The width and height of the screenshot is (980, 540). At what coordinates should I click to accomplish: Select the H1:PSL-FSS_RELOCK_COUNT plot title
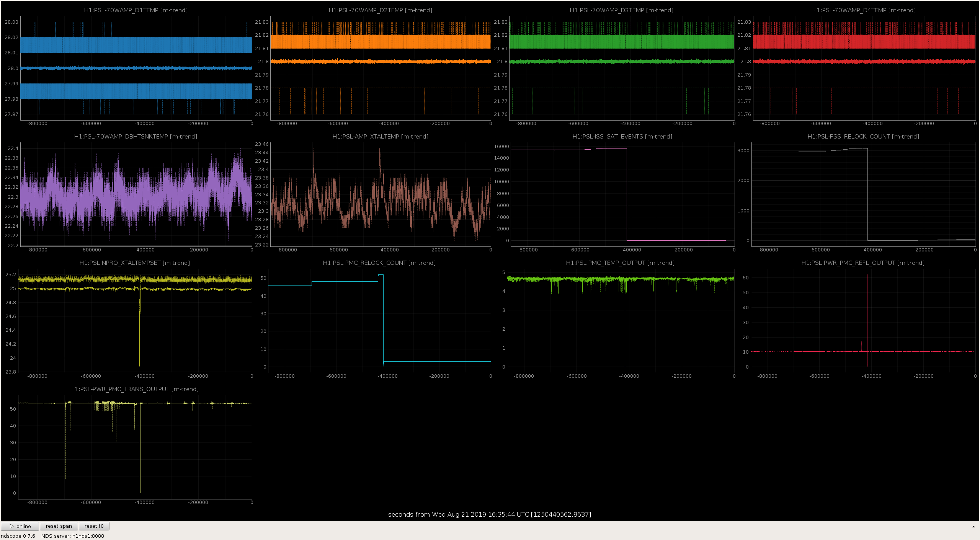pyautogui.click(x=863, y=137)
